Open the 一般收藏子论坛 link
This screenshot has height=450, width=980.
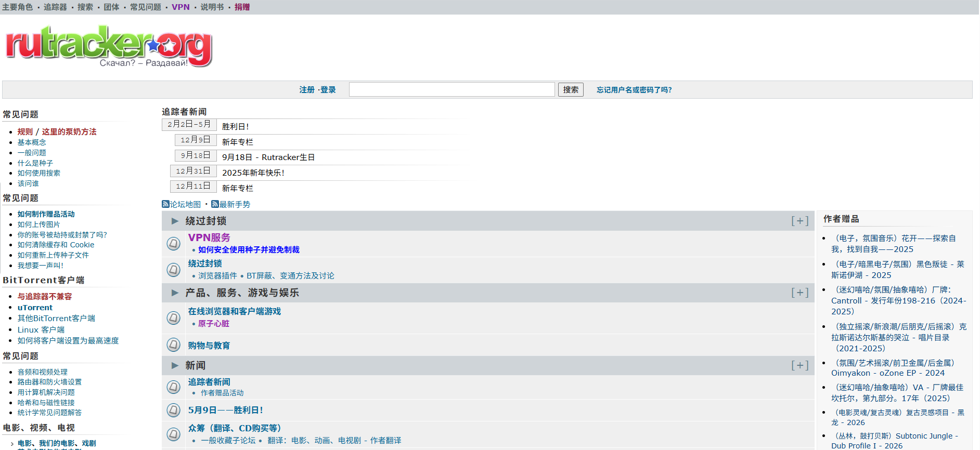coord(228,440)
